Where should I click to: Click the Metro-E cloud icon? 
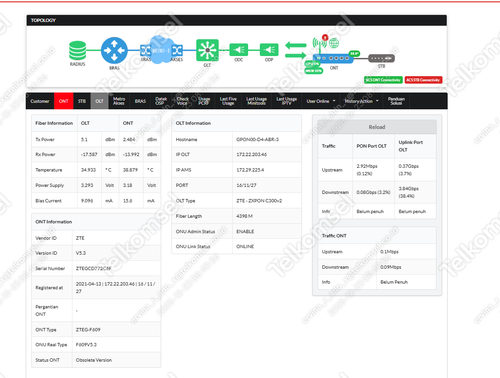[x=161, y=50]
